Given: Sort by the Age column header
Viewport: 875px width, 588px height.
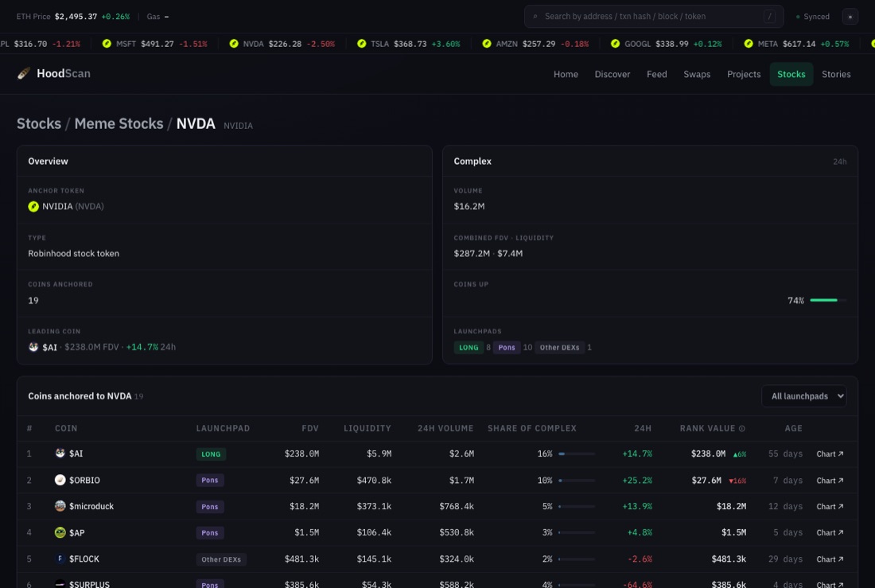Looking at the screenshot, I should (x=793, y=428).
